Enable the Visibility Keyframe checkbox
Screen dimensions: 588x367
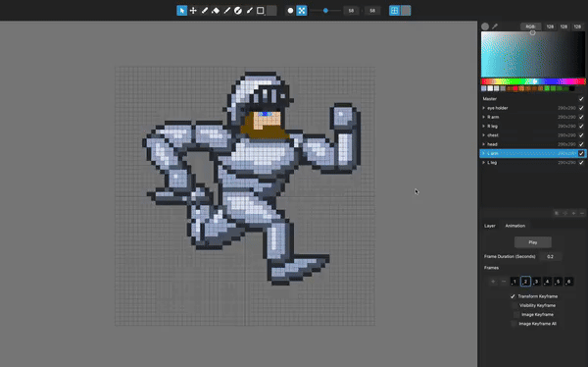(514, 305)
